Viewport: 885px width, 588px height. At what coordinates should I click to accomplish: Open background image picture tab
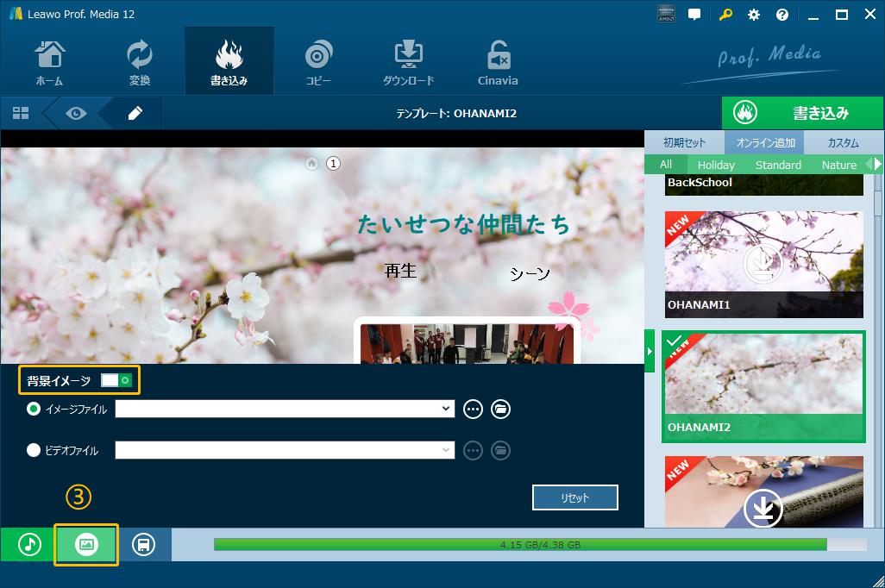pos(86,544)
